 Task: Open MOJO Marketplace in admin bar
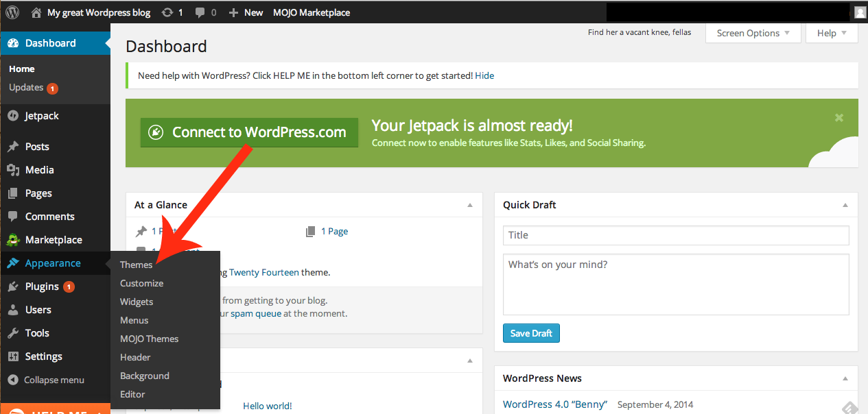(x=312, y=12)
